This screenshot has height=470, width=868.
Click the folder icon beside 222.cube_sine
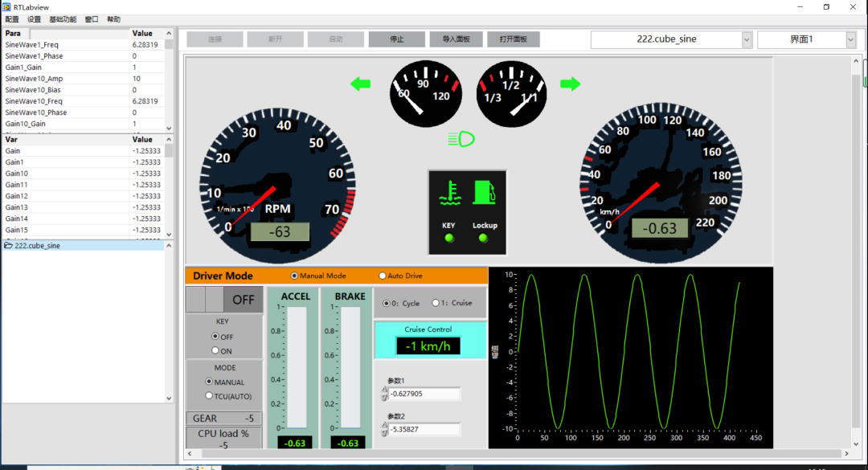[x=8, y=245]
